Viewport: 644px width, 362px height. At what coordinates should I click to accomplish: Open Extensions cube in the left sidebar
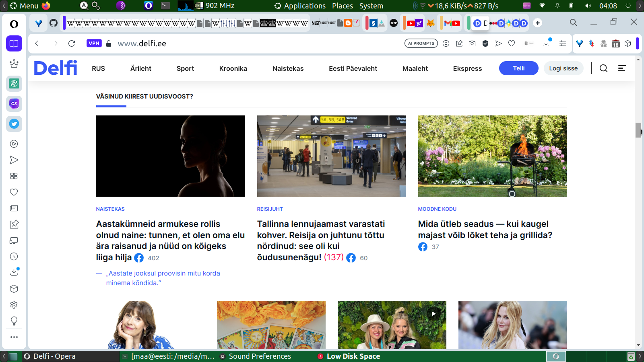tap(14, 289)
